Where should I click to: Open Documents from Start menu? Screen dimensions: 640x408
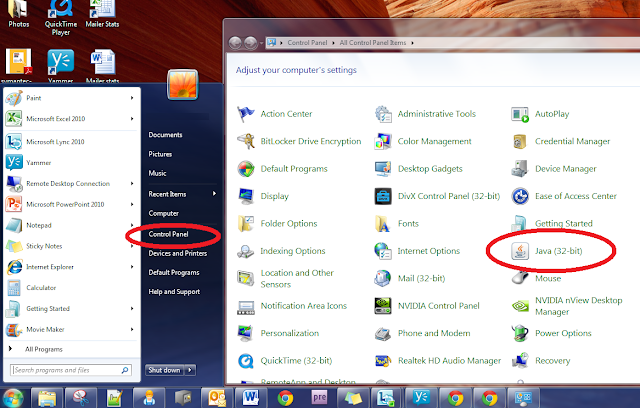point(165,135)
